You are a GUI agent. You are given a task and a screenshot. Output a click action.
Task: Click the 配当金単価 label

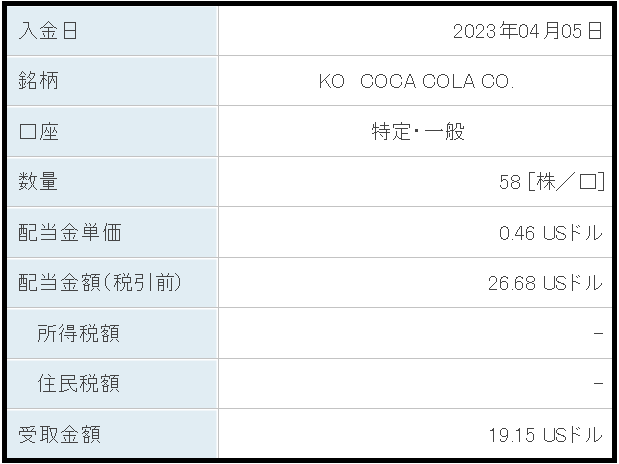click(69, 232)
